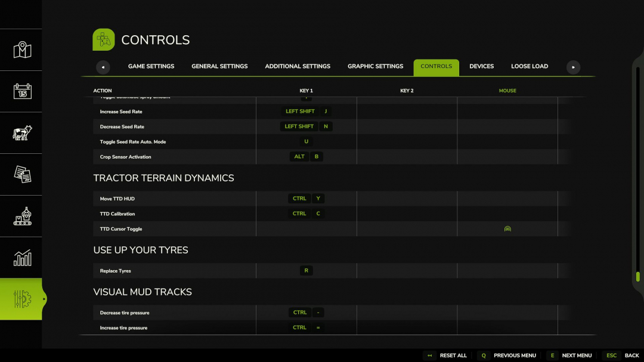Select the Controls tab
The image size is (644, 362).
pos(436,67)
